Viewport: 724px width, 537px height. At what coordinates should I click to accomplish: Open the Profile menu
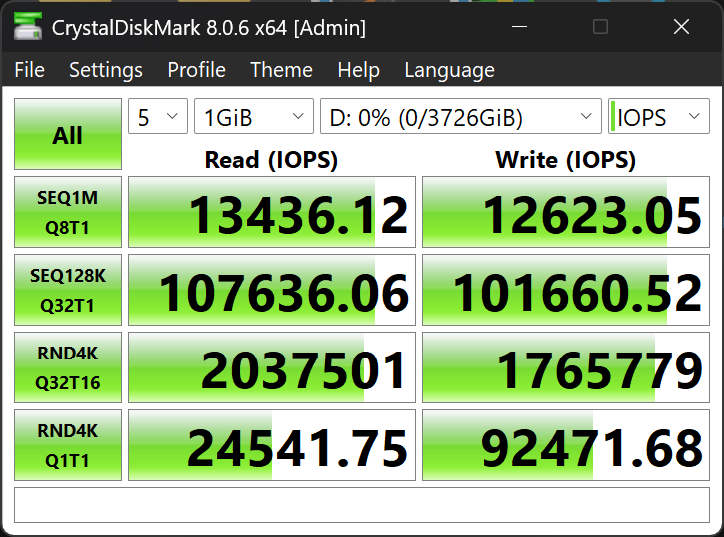196,70
